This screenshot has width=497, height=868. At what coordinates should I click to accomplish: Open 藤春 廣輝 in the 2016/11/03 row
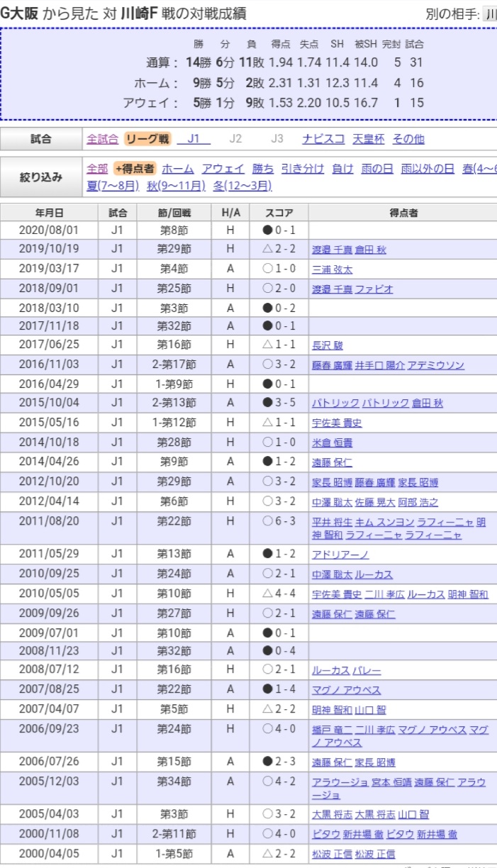pos(333,365)
